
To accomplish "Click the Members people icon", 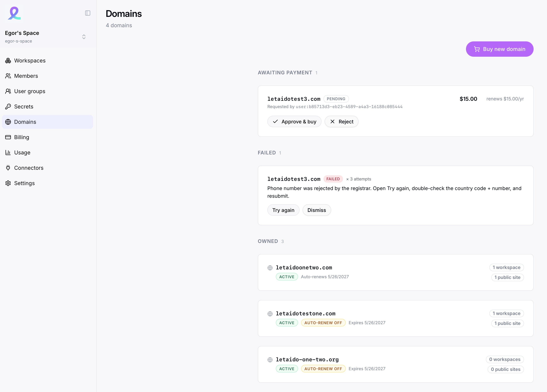I will (8, 76).
